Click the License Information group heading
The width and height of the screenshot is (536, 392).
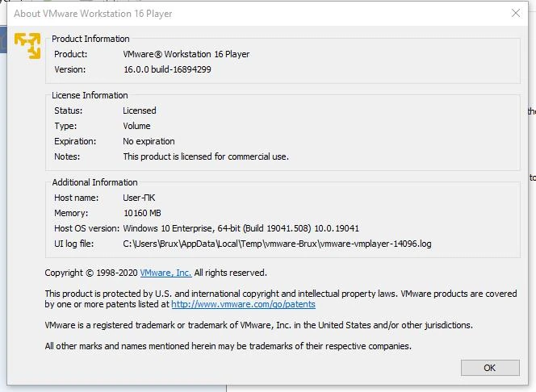tap(90, 95)
